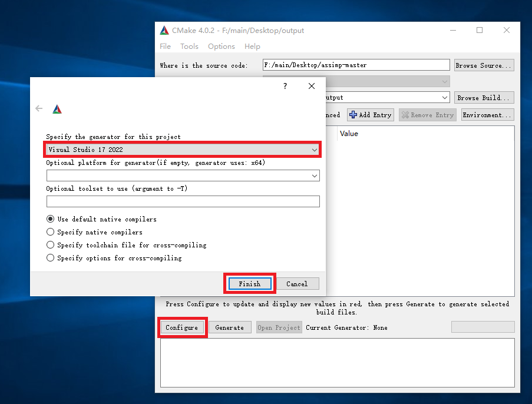Click the Configure button
Viewport: 532px width, 404px height.
point(182,327)
